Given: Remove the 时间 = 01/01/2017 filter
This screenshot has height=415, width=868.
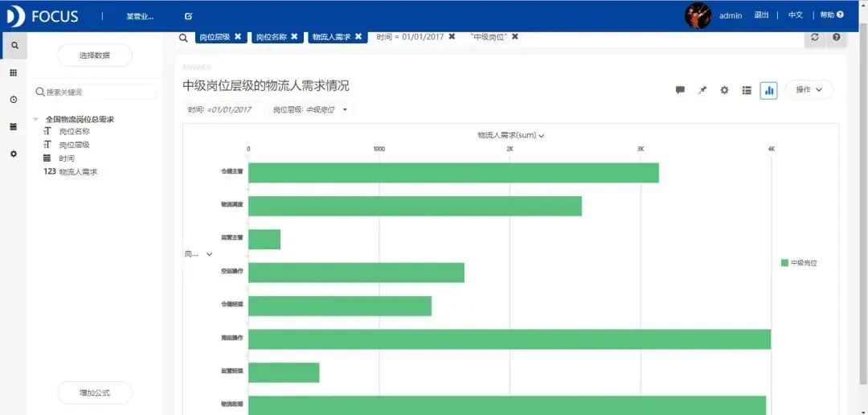Looking at the screenshot, I should click(452, 36).
